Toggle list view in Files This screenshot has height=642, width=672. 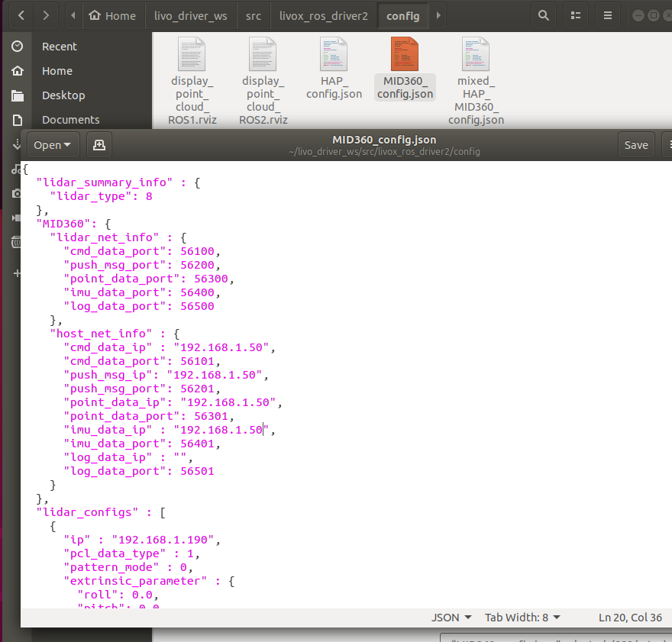(x=576, y=16)
